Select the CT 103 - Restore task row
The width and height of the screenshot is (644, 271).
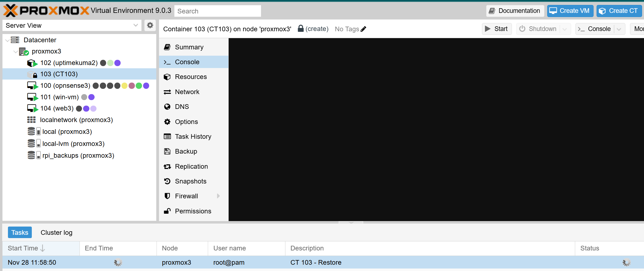[x=323, y=262]
